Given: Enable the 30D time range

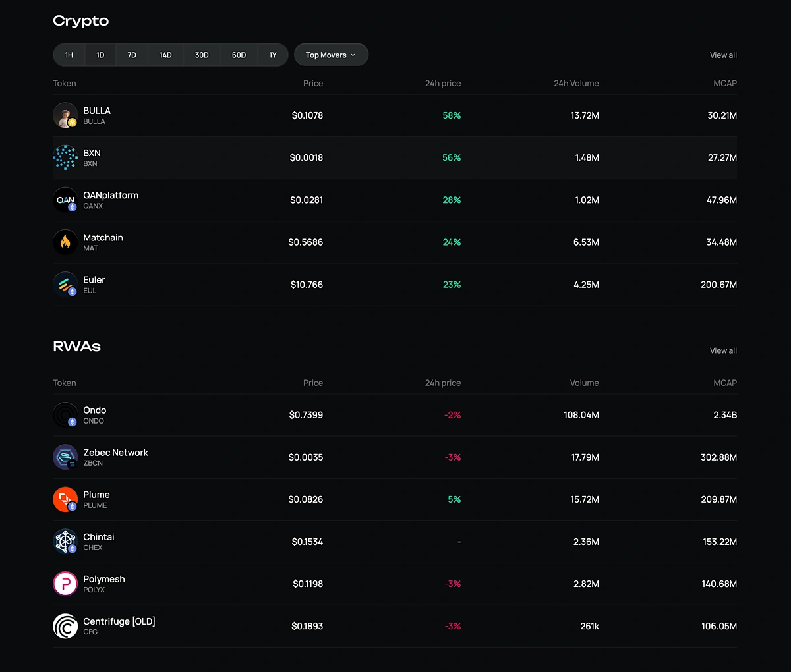Looking at the screenshot, I should click(201, 55).
